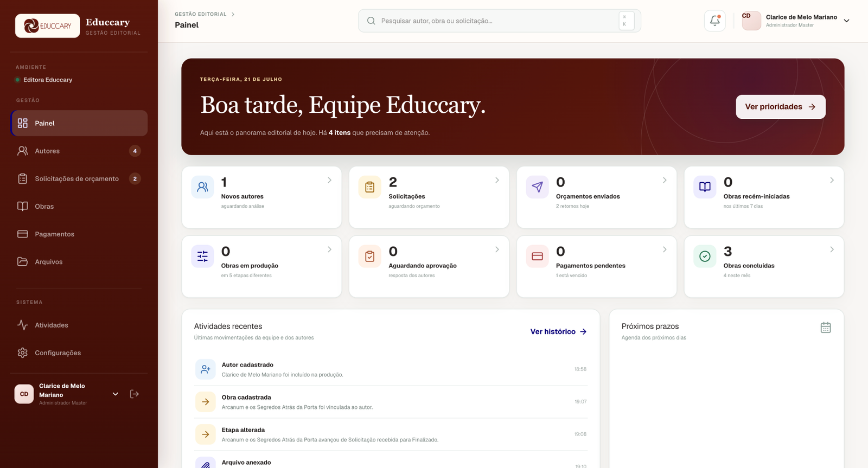The height and width of the screenshot is (468, 868).
Task: Click the 18:58 activity timestamp
Action: click(580, 369)
